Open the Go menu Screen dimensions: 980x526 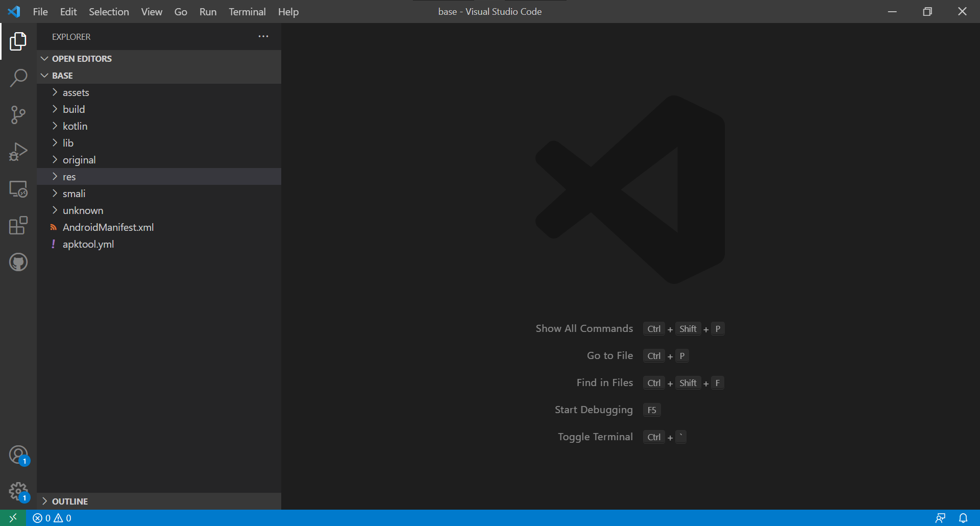[181, 11]
